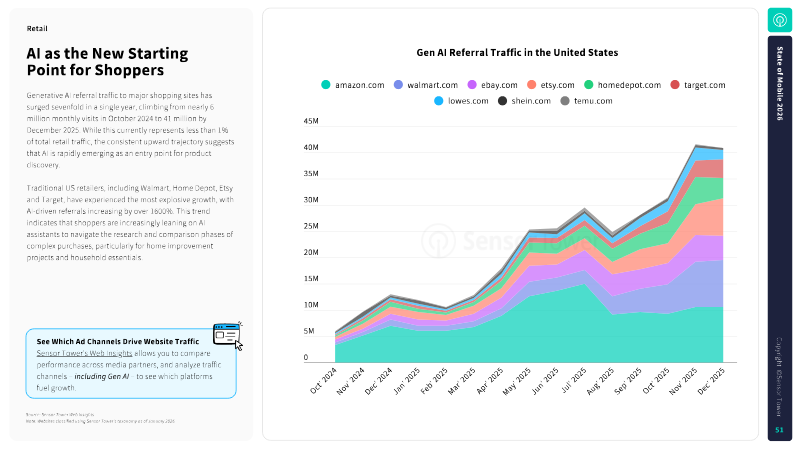Image resolution: width=800 pixels, height=450 pixels.
Task: Click the walmart.com legend dot
Action: pyautogui.click(x=399, y=85)
